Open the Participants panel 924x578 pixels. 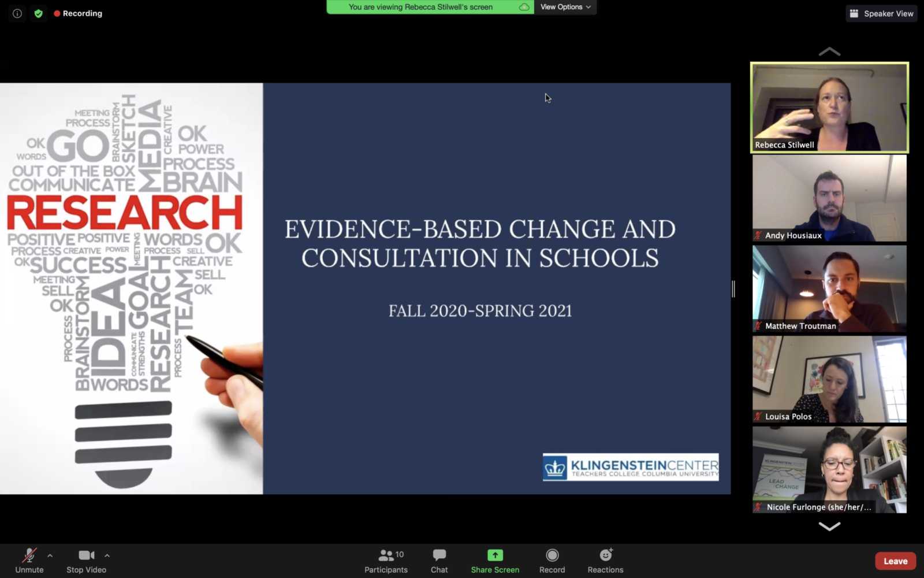tap(386, 561)
